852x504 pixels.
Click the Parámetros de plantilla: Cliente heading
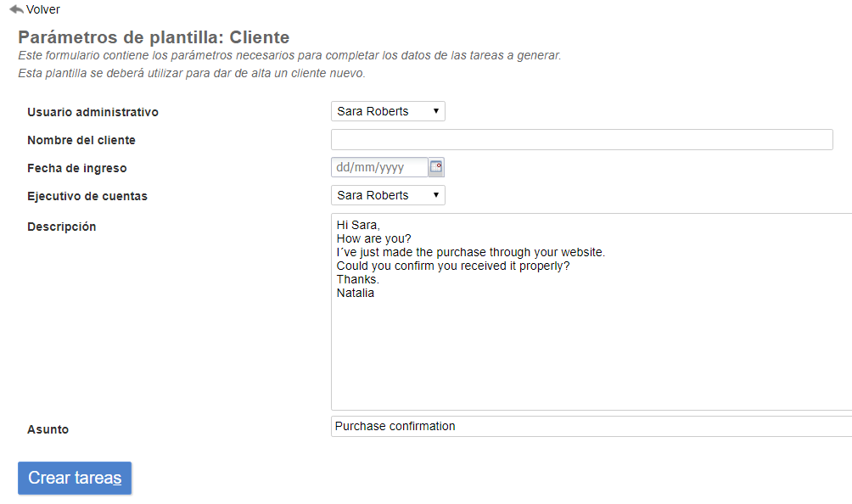point(154,37)
